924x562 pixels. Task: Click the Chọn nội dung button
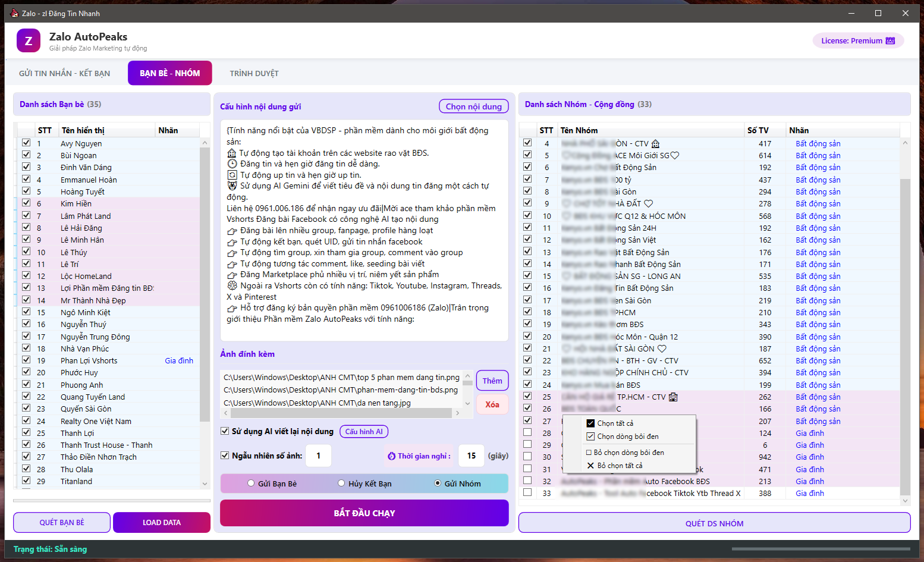point(473,106)
